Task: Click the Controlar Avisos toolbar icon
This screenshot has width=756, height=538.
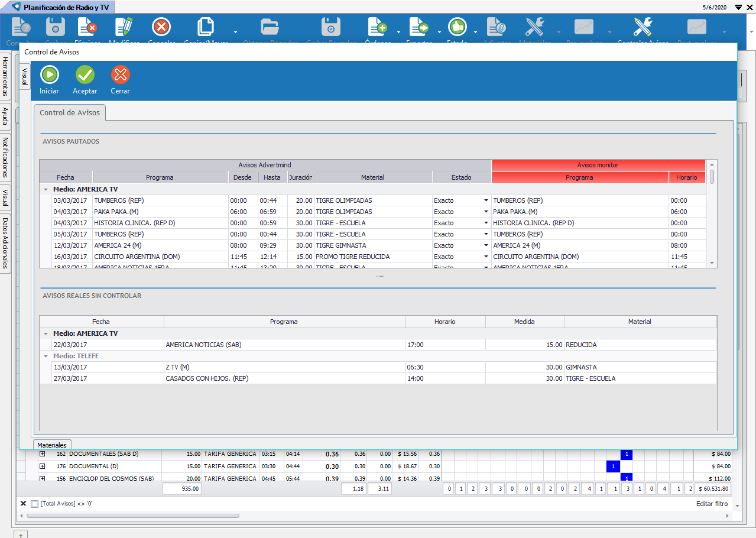Action: pyautogui.click(x=643, y=27)
